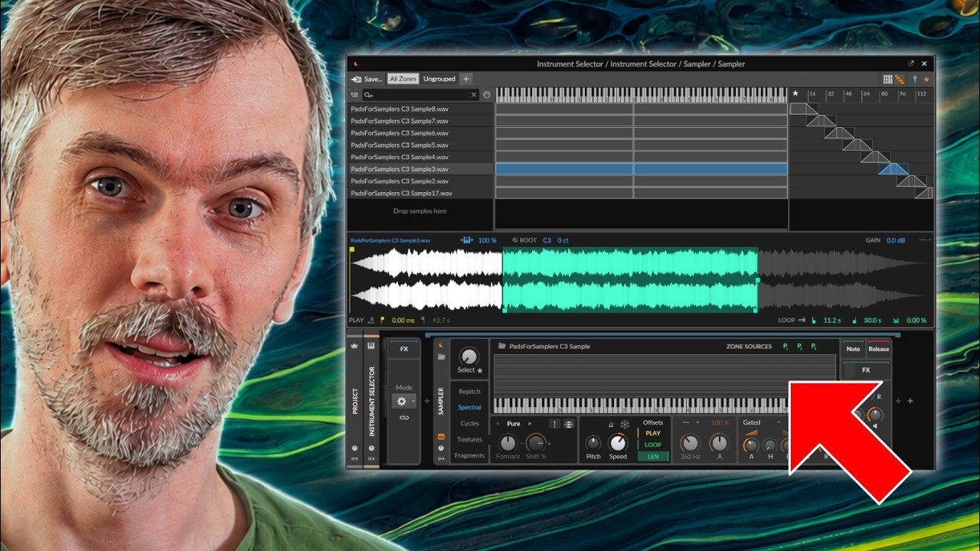Click the blue key range bar for Sample3

642,169
